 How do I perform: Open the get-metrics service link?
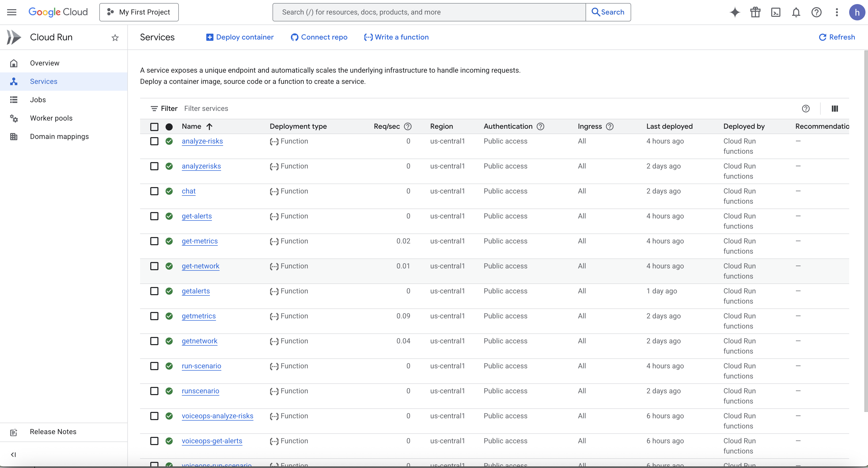pos(199,241)
